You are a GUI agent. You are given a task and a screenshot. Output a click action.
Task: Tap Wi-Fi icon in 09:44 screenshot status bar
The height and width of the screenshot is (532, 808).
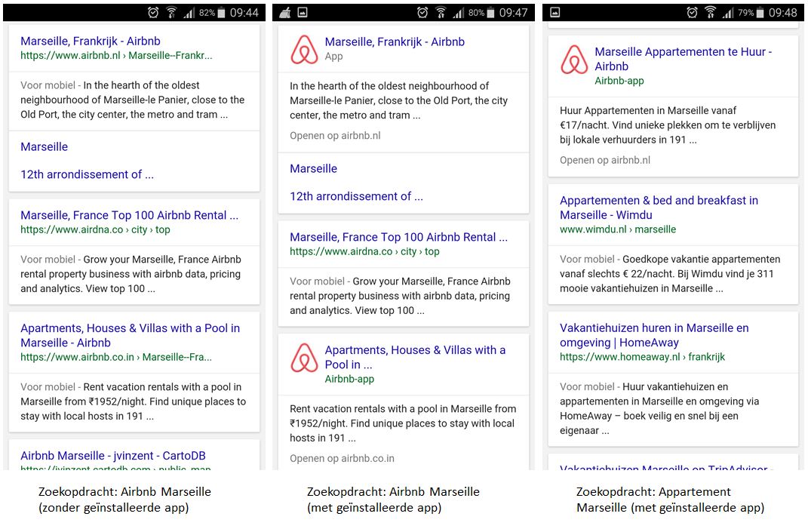tap(171, 12)
